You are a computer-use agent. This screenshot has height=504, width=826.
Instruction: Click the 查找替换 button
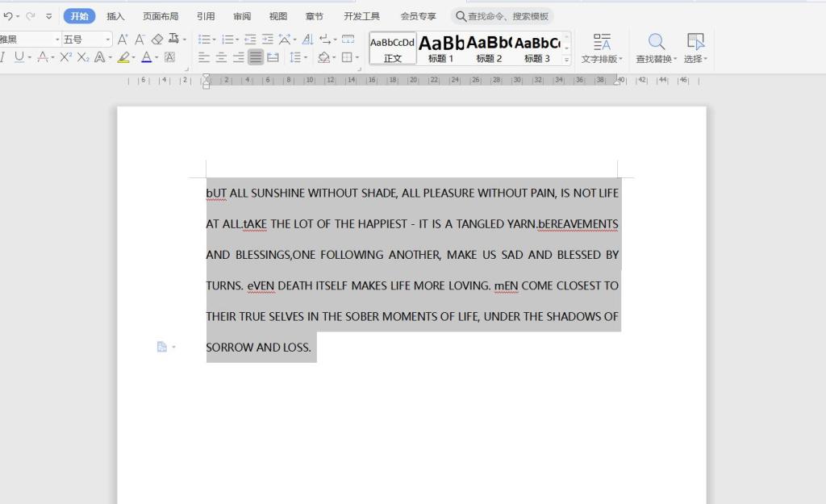tap(657, 48)
